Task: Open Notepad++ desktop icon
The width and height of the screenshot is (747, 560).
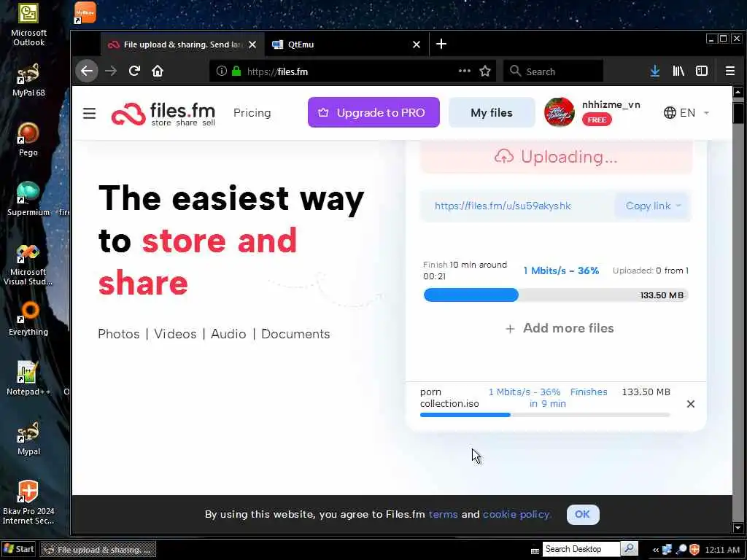Action: tap(28, 378)
